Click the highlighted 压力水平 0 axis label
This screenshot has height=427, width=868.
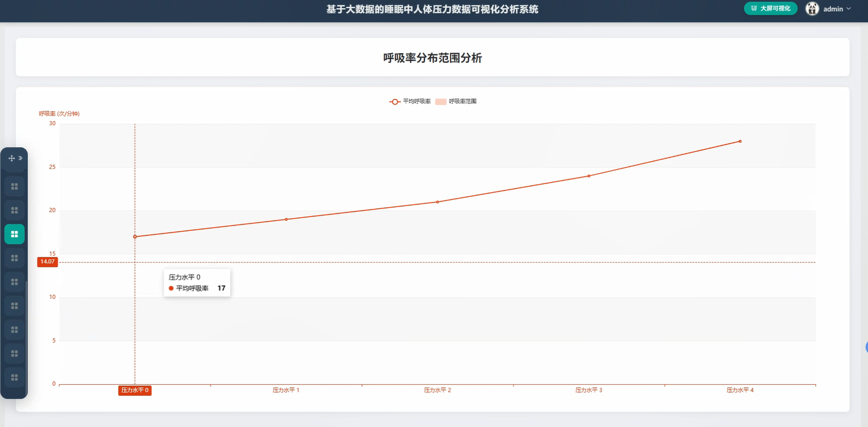[135, 391]
